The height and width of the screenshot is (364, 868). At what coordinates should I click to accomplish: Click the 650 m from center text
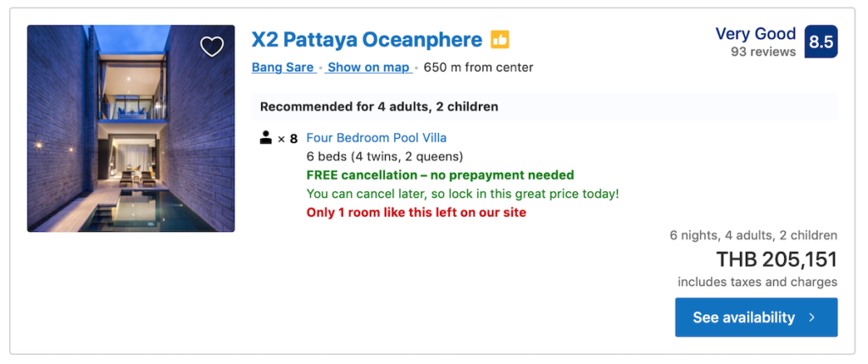point(478,68)
